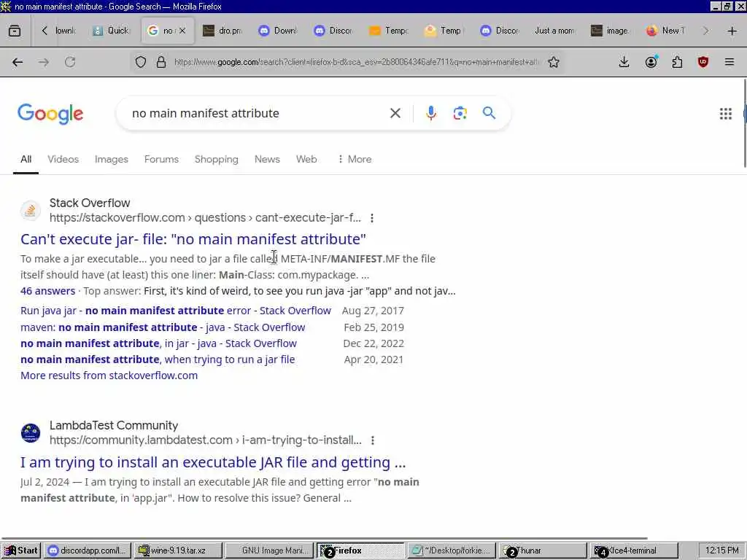
Task: Switch to GNU Image Manipulation taskbar window
Action: [270, 551]
